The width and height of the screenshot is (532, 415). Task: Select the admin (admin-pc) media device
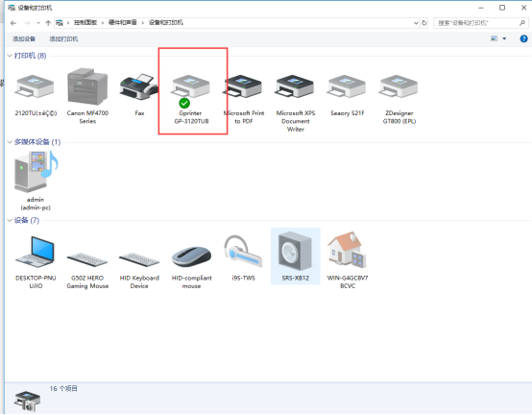coord(36,181)
